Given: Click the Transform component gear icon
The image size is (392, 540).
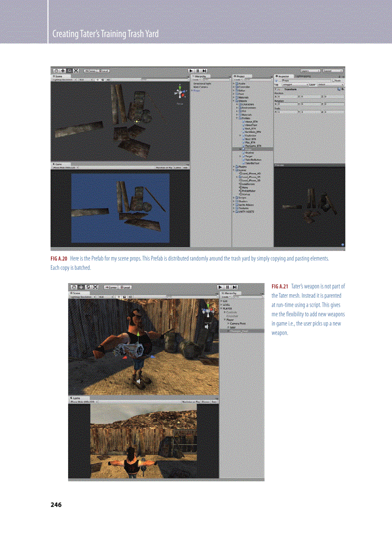Looking at the screenshot, I should [x=343, y=88].
